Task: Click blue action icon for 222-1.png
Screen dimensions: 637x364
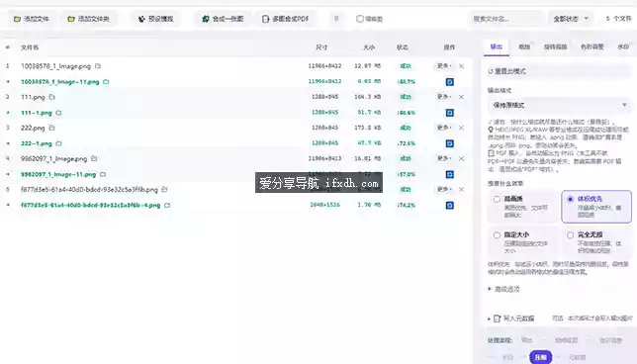Action: click(450, 143)
